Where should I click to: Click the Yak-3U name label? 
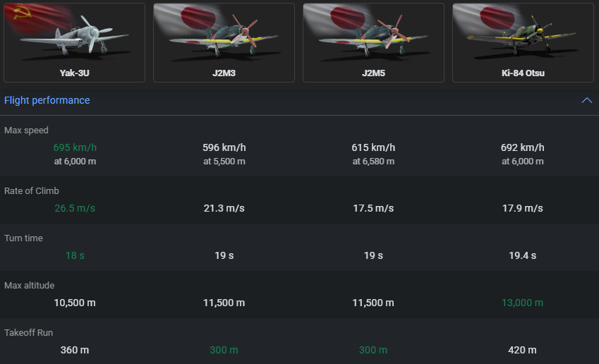[x=75, y=73]
